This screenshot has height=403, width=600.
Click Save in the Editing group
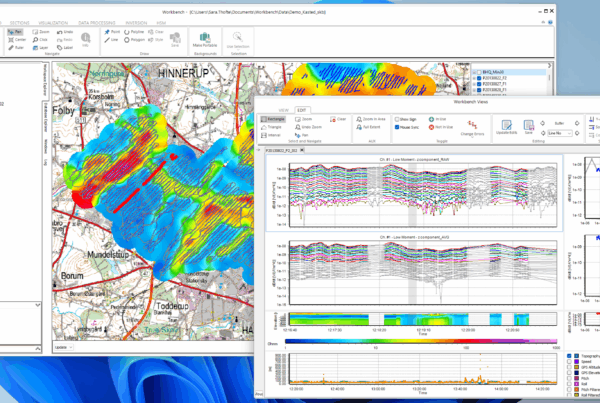pos(528,126)
